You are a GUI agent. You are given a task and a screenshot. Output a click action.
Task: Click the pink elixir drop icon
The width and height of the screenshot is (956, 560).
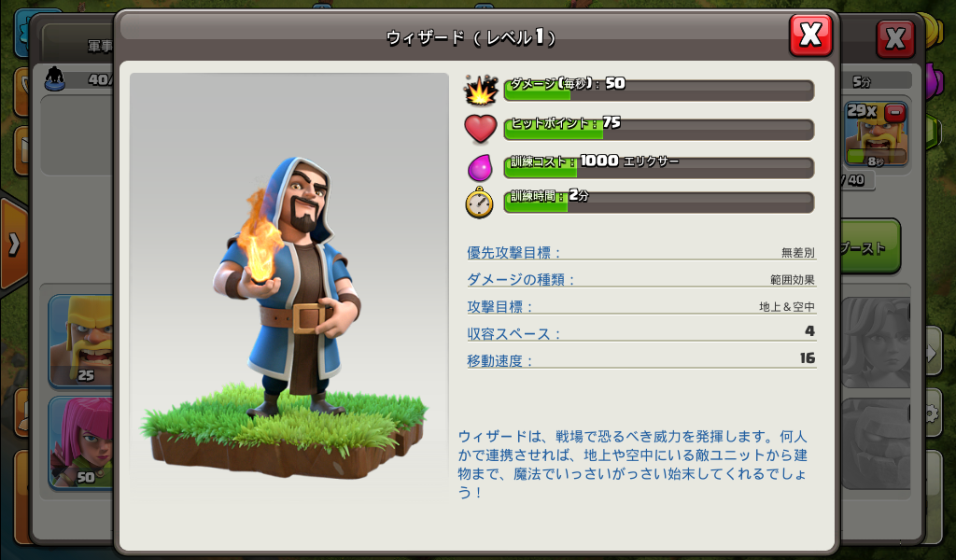[x=480, y=167]
